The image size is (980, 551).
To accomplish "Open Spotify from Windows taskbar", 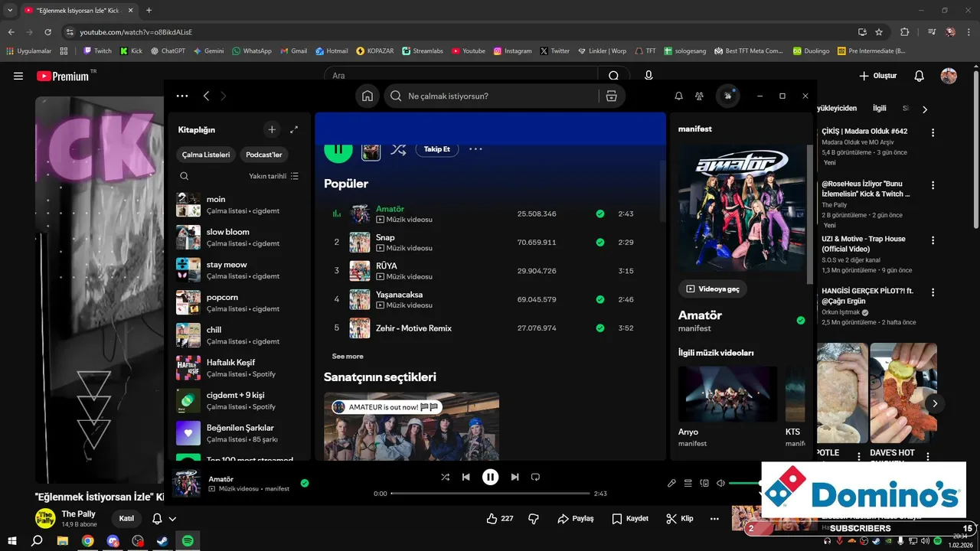I will (x=188, y=540).
